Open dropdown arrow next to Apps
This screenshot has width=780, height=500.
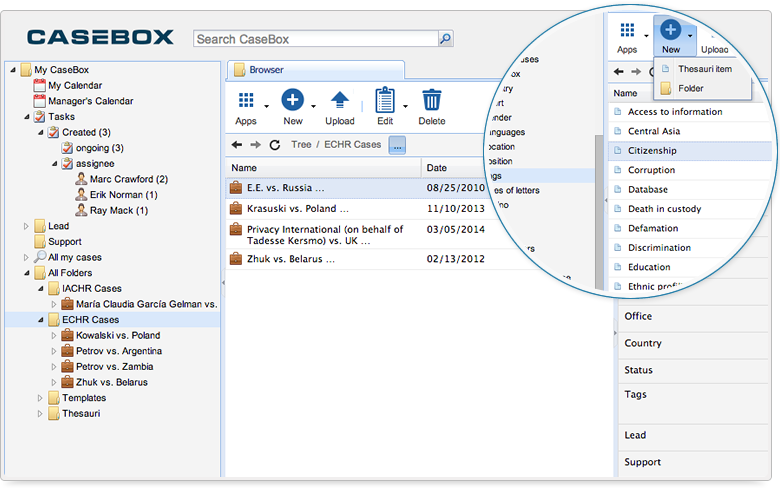click(x=267, y=106)
